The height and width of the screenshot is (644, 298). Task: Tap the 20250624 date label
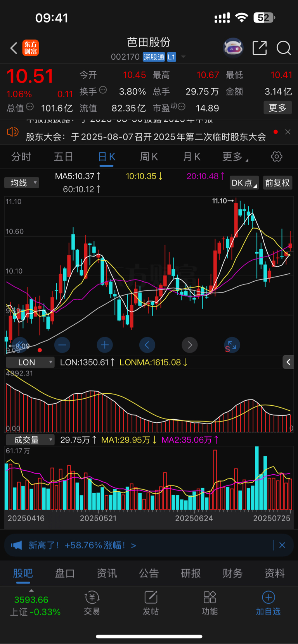[194, 518]
